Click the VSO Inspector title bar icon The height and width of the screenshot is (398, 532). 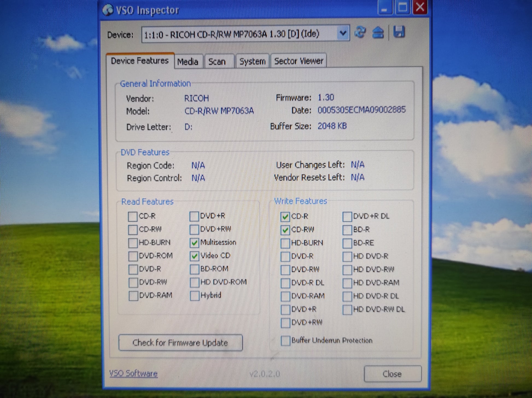click(108, 10)
